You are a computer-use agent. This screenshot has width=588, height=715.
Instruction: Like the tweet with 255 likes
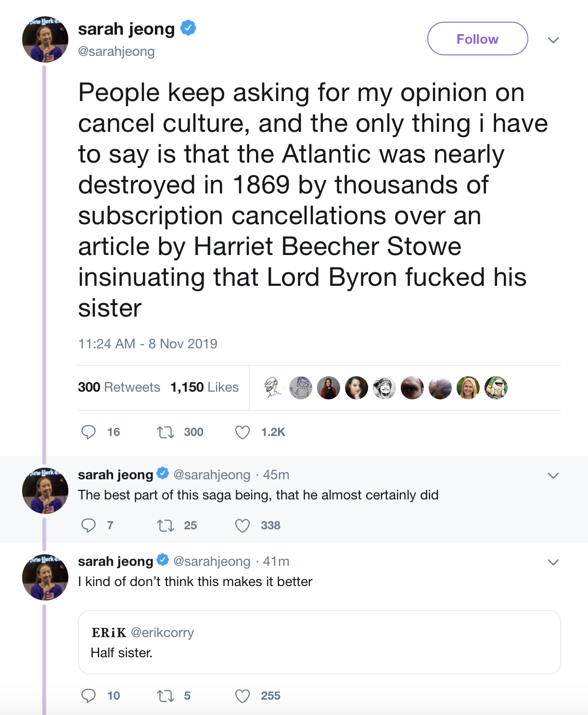pyautogui.click(x=243, y=696)
